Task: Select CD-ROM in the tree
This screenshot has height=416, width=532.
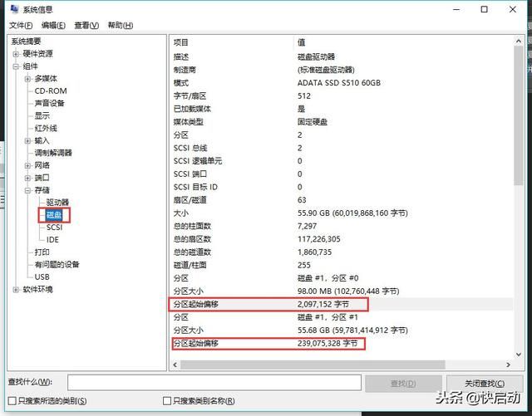Action: [51, 91]
